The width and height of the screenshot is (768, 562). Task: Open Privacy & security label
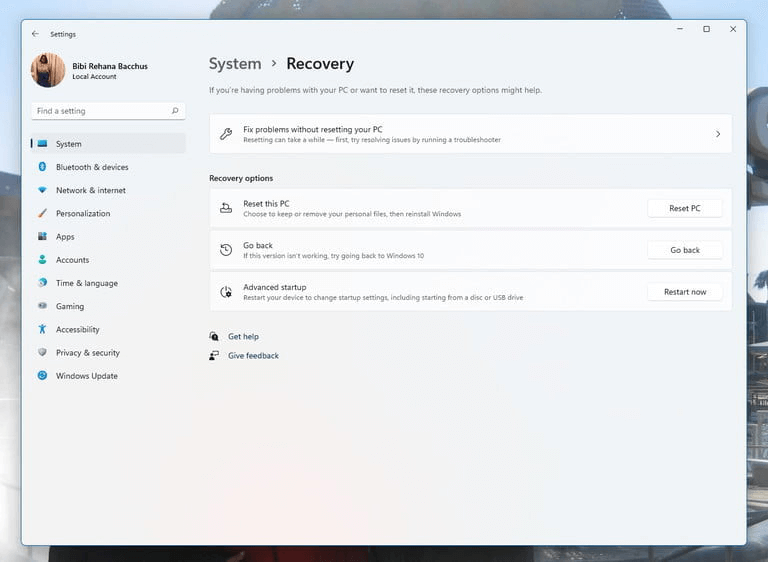[88, 353]
